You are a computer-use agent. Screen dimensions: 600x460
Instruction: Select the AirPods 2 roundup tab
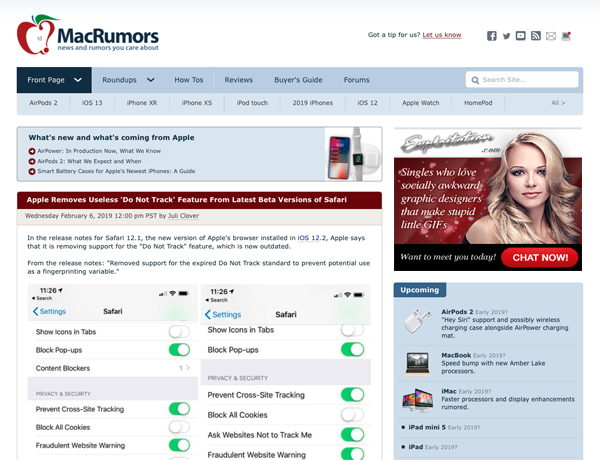(x=43, y=103)
